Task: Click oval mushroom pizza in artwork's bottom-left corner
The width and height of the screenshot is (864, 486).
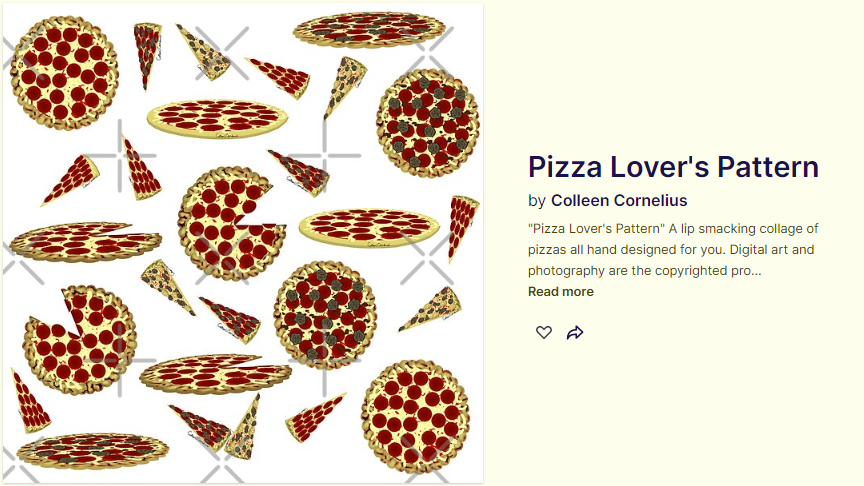Action: coord(93,450)
